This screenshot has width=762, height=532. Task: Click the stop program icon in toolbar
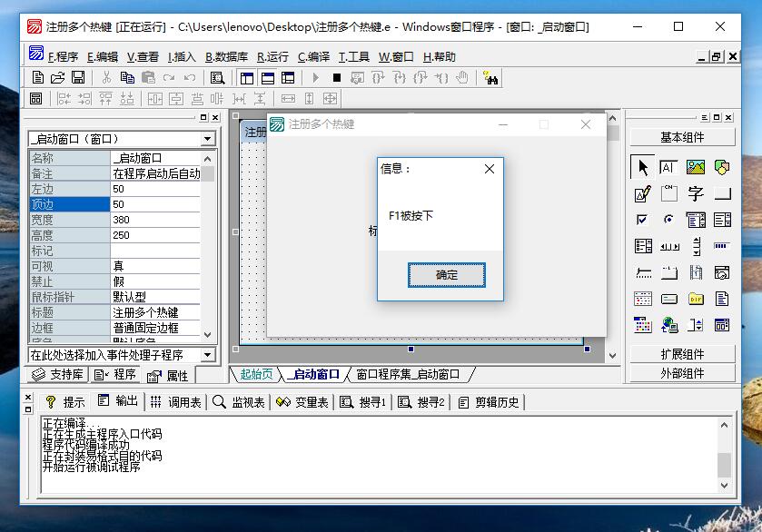coord(336,78)
